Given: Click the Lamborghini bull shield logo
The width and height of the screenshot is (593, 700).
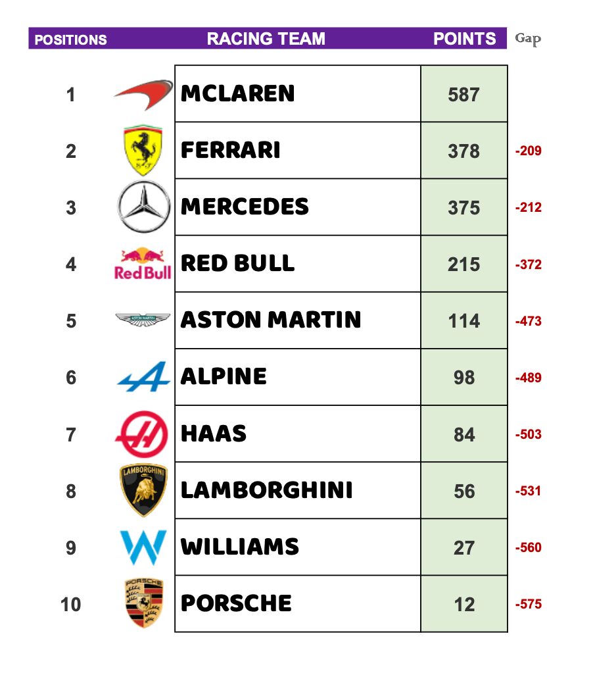Looking at the screenshot, I should pyautogui.click(x=143, y=490).
